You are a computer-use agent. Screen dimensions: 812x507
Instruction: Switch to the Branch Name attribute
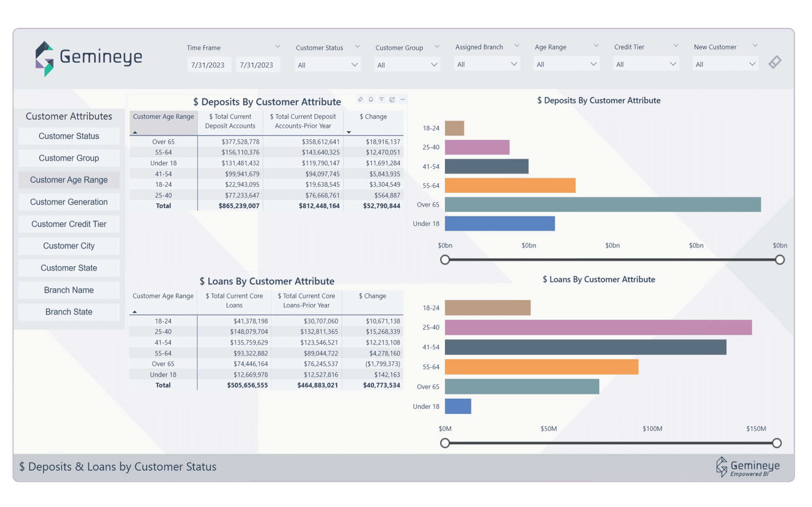(69, 290)
